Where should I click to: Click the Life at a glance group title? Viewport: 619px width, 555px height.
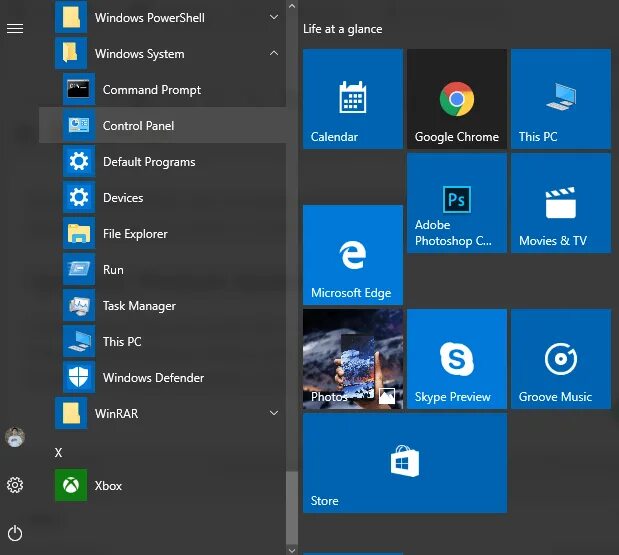click(342, 29)
